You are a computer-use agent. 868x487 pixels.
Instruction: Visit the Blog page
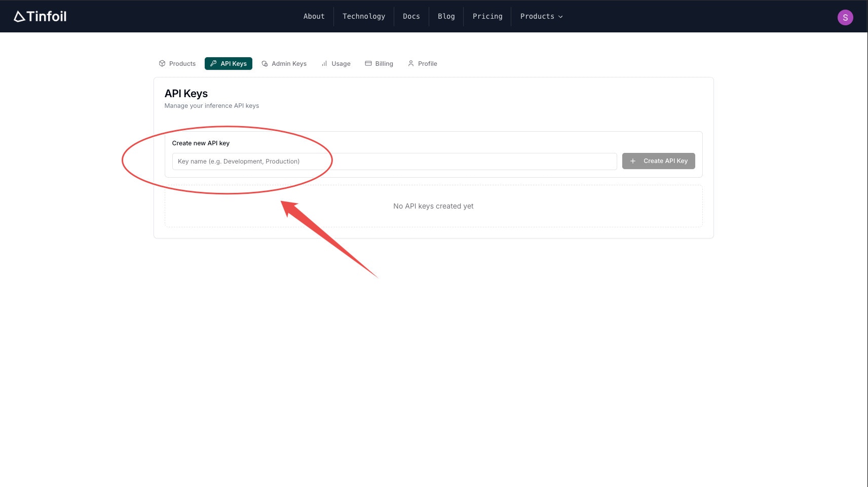[x=446, y=16]
